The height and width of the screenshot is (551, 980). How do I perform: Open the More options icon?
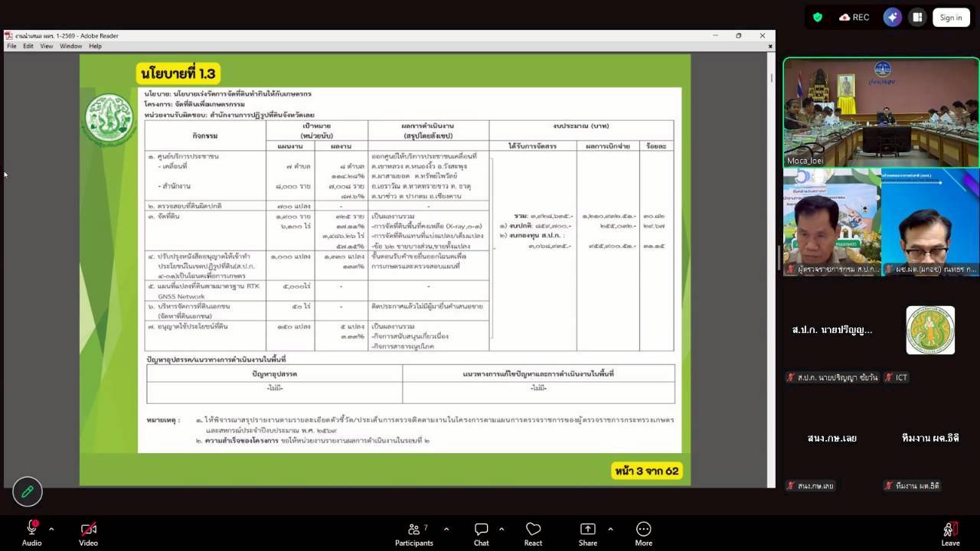(x=643, y=534)
